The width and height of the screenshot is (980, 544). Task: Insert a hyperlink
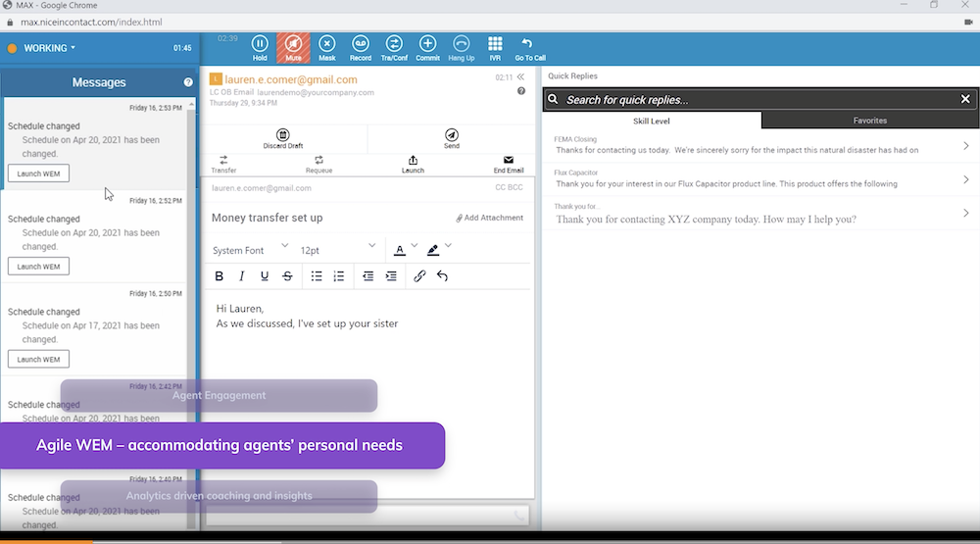pyautogui.click(x=419, y=275)
